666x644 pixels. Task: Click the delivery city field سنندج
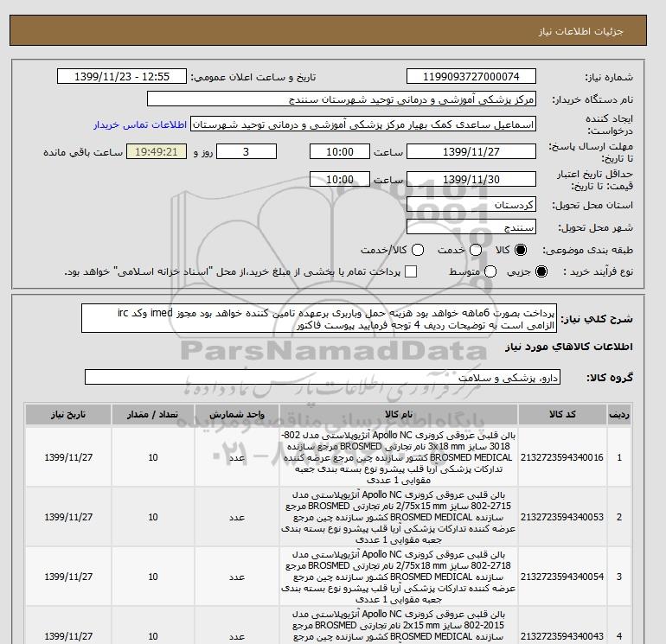pyautogui.click(x=471, y=227)
